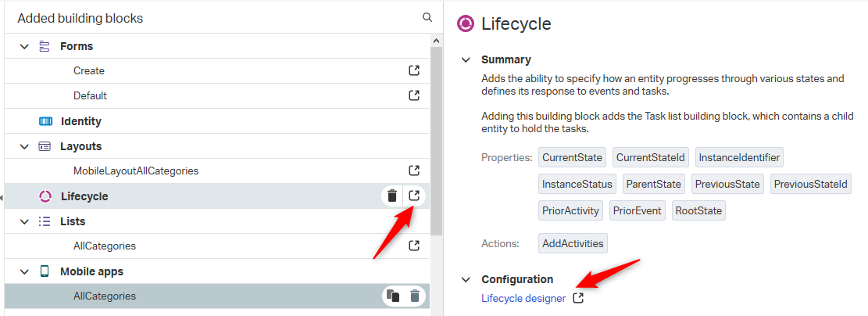
Task: Click the launch icon beside Lifecycle designer
Action: [578, 298]
